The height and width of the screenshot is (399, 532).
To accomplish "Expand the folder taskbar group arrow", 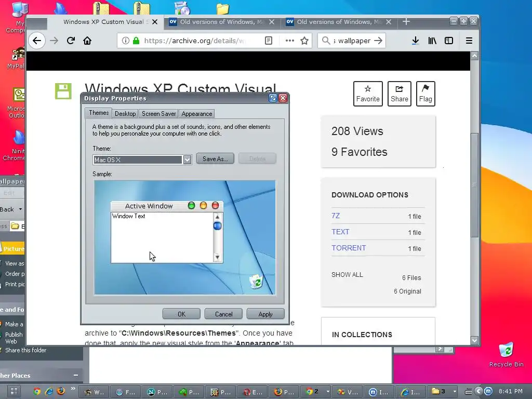I will click(455, 392).
